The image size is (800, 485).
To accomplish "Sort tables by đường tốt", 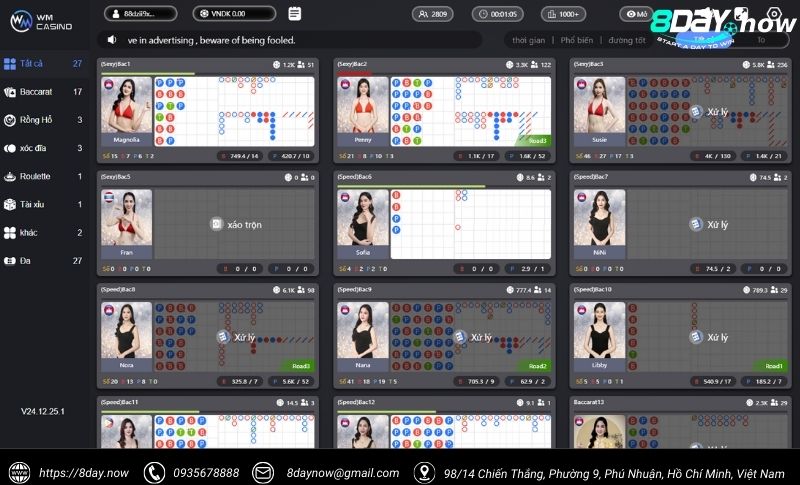I will 626,40.
